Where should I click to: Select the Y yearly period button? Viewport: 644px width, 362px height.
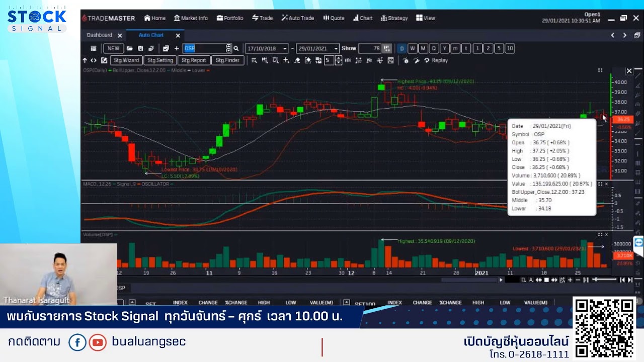pyautogui.click(x=445, y=48)
